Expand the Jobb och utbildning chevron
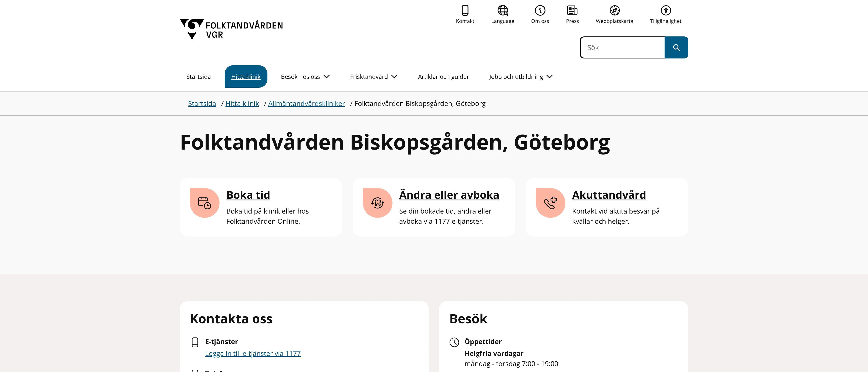 (x=549, y=77)
